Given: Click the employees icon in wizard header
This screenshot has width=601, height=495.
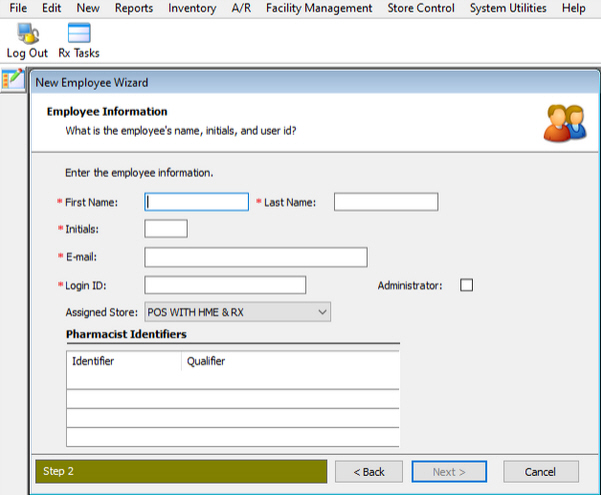Looking at the screenshot, I should coord(563,122).
